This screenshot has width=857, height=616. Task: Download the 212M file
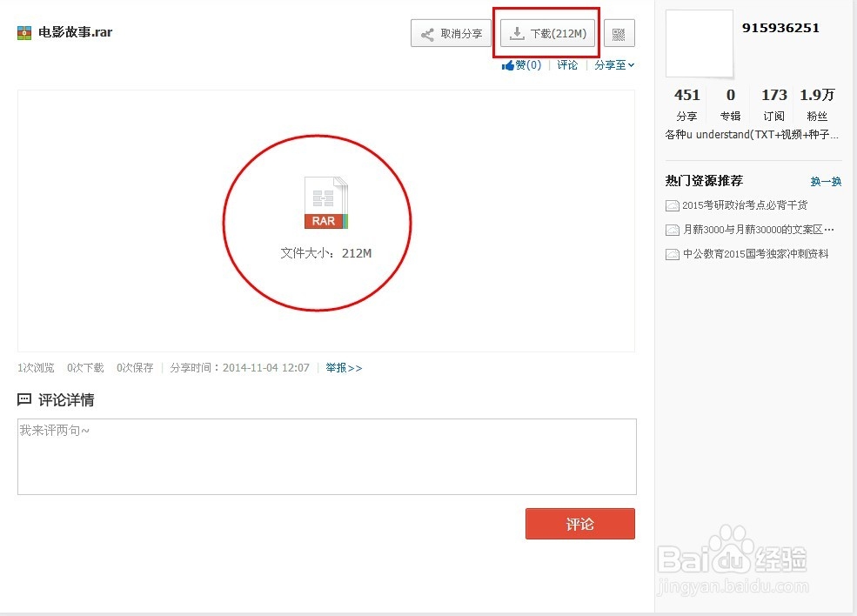[547, 34]
